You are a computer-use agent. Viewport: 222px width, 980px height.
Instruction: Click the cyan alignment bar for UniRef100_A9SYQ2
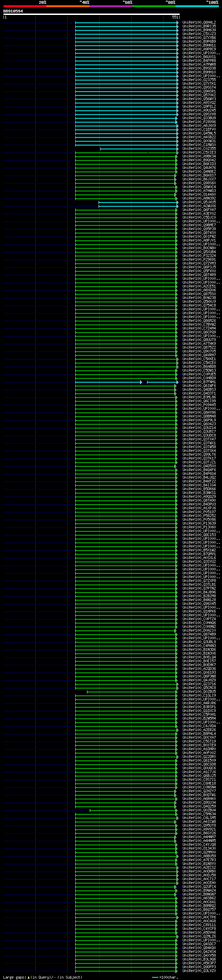click(127, 103)
